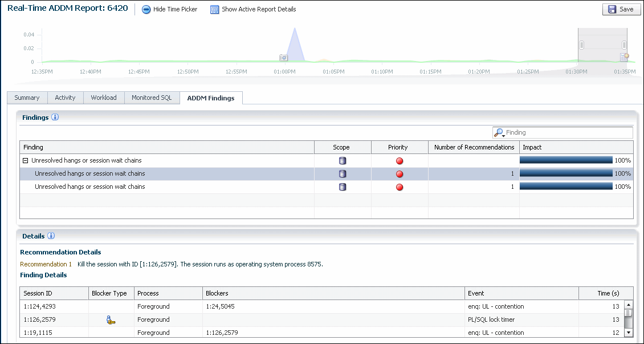Click the report marker icon near 01:00PM

click(x=283, y=58)
